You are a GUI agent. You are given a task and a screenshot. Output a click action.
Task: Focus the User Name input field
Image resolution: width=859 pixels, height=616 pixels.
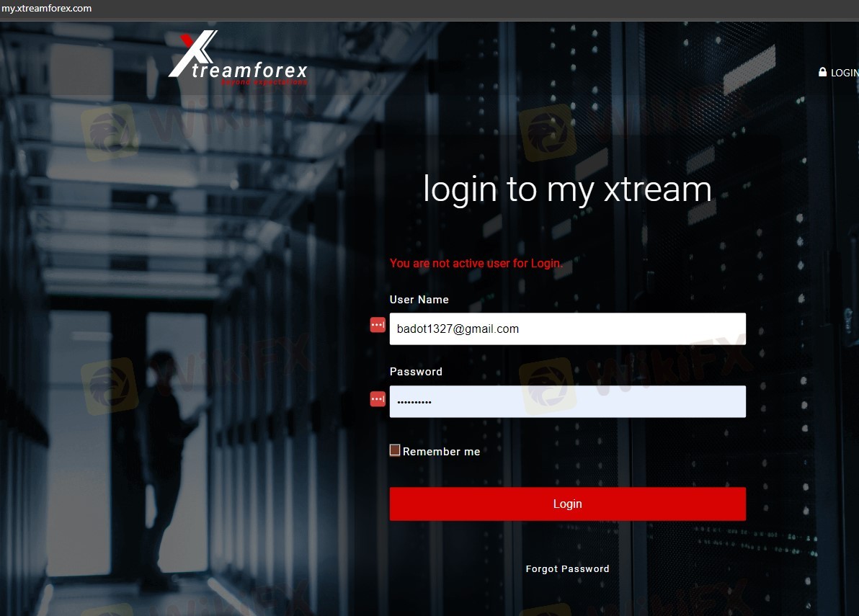pyautogui.click(x=568, y=329)
